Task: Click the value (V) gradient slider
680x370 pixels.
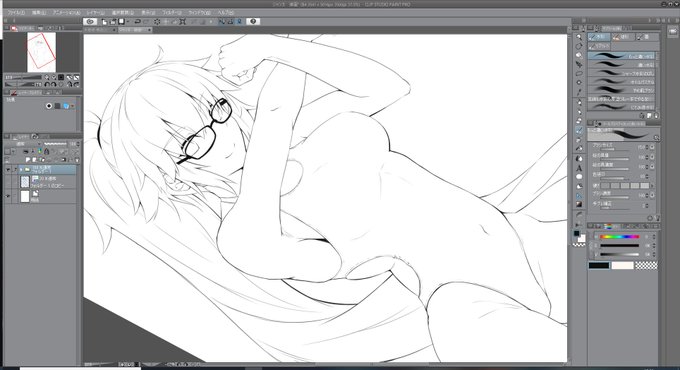Action: [619, 254]
